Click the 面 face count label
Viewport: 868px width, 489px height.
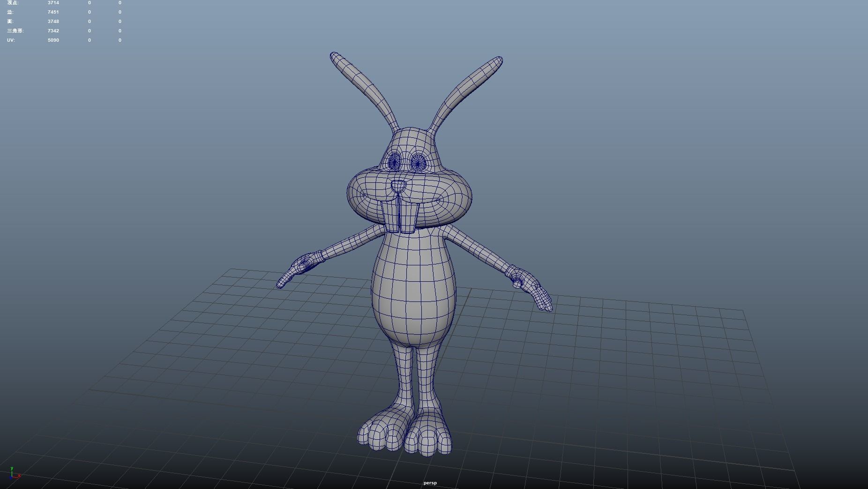pos(10,22)
